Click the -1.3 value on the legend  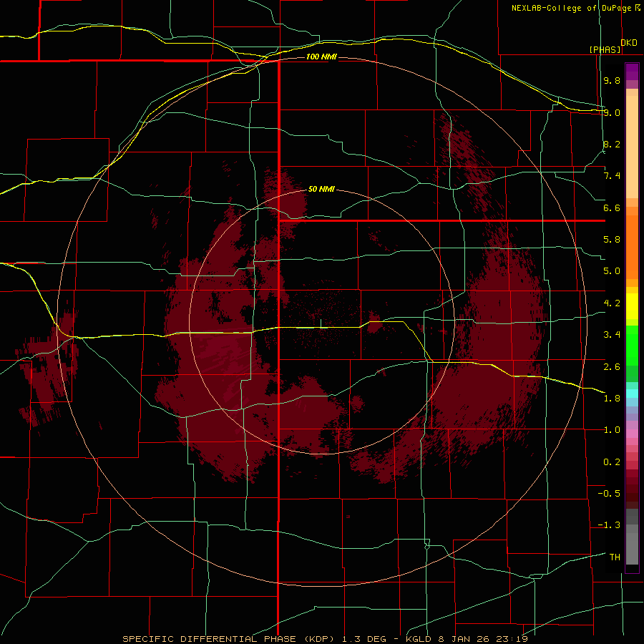[x=609, y=525]
